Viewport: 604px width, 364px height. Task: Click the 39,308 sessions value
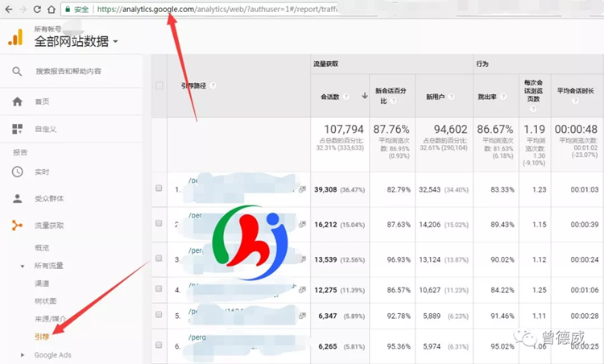[x=325, y=189]
